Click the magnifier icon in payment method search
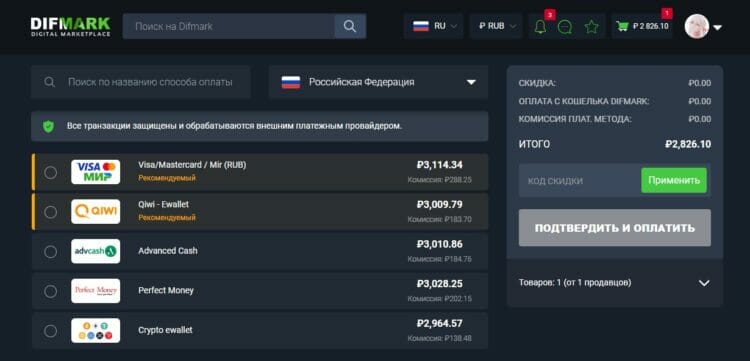Image resolution: width=750 pixels, height=361 pixels. pos(49,82)
